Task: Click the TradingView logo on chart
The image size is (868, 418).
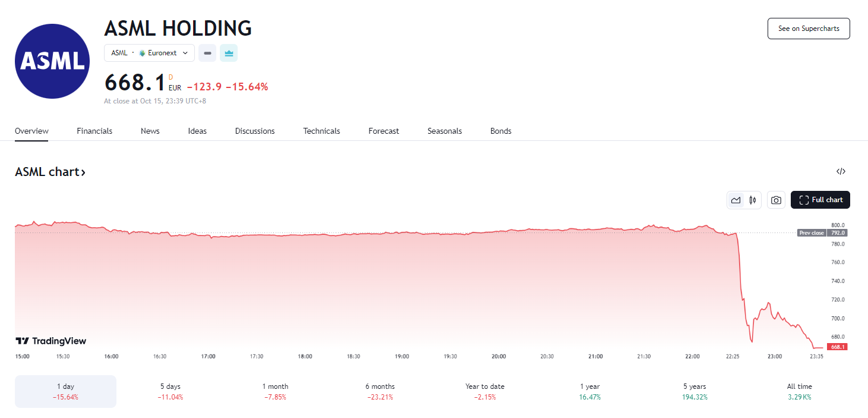Action: pos(51,341)
